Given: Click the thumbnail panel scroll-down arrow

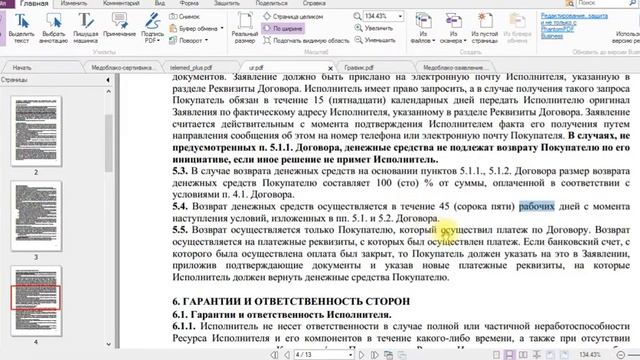Looking at the screenshot, I should (x=108, y=344).
